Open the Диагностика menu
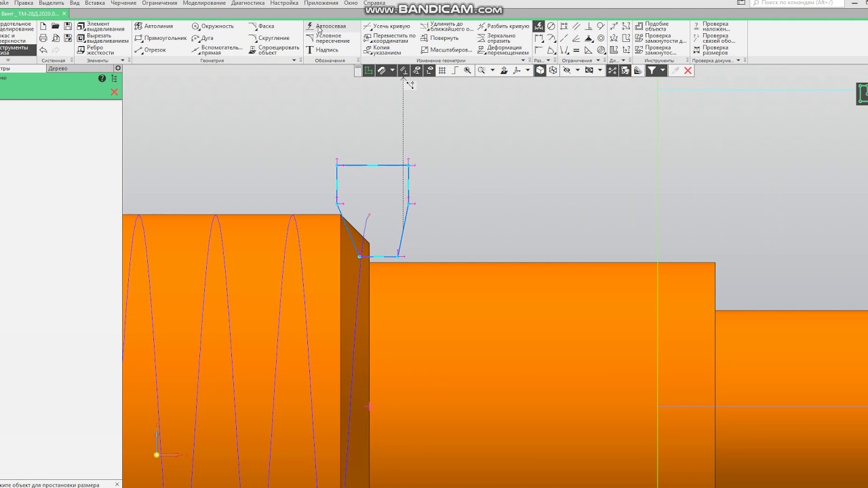Viewport: 868px width, 488px height. (x=248, y=3)
